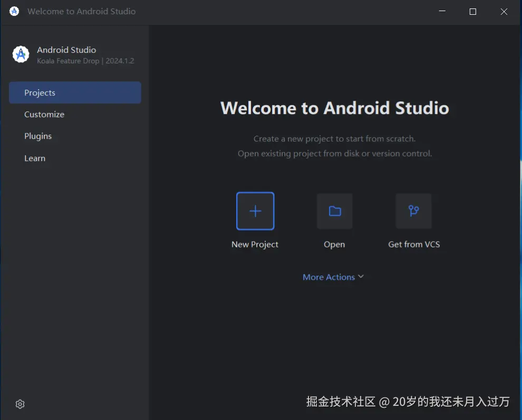This screenshot has width=522, height=420.
Task: Click the Open label text
Action: 334,244
